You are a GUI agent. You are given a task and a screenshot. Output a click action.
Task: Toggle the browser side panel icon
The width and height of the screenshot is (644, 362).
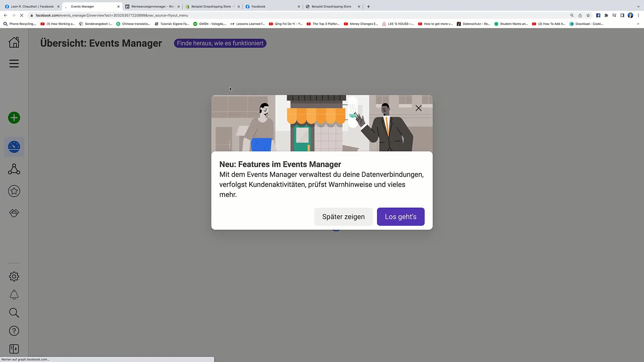[622, 15]
